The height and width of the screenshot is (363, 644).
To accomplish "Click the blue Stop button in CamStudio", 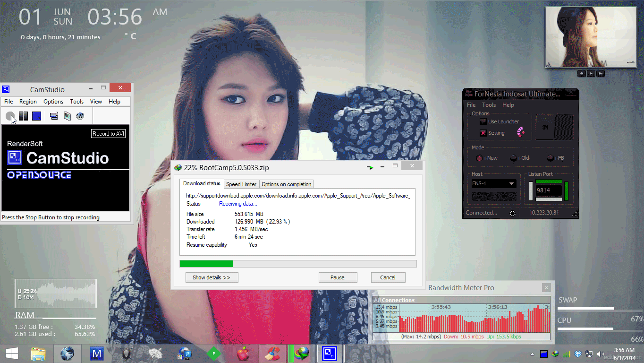I will tap(36, 116).
